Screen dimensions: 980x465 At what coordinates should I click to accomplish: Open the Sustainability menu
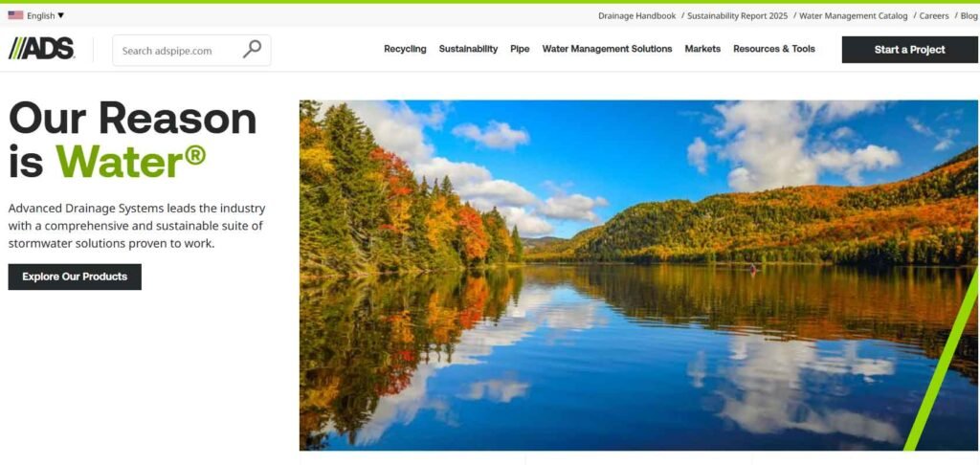tap(468, 49)
